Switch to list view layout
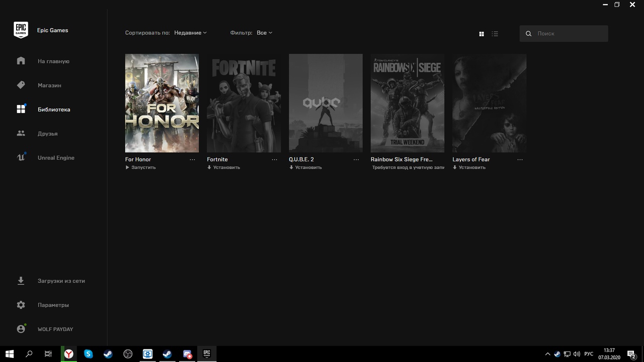 point(495,34)
